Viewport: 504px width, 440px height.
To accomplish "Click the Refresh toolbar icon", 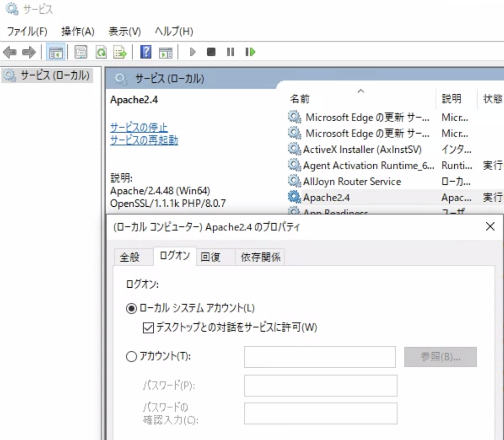I will (x=101, y=52).
